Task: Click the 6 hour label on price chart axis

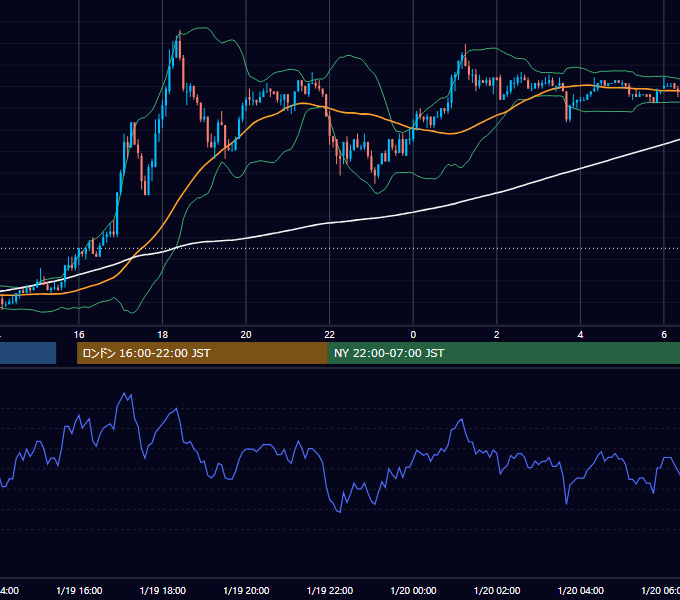Action: (x=664, y=335)
